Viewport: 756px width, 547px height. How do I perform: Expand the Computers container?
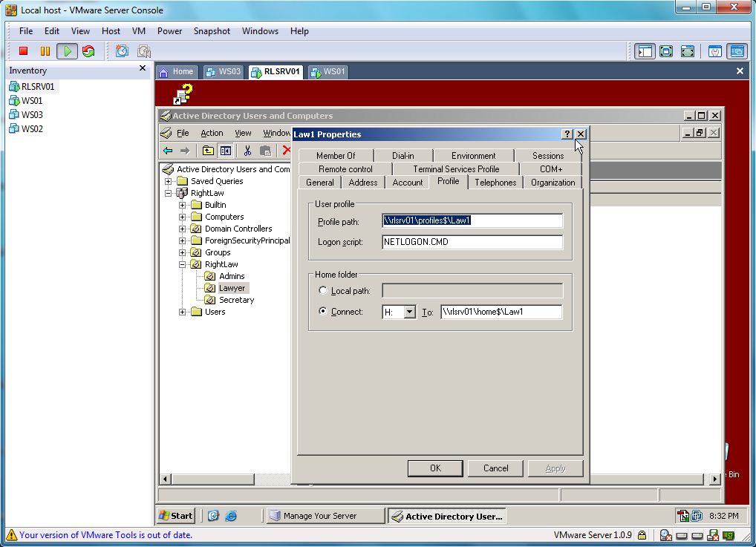click(x=182, y=217)
